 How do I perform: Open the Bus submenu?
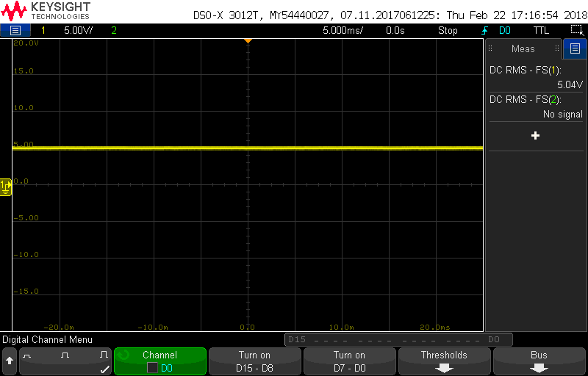pyautogui.click(x=539, y=361)
